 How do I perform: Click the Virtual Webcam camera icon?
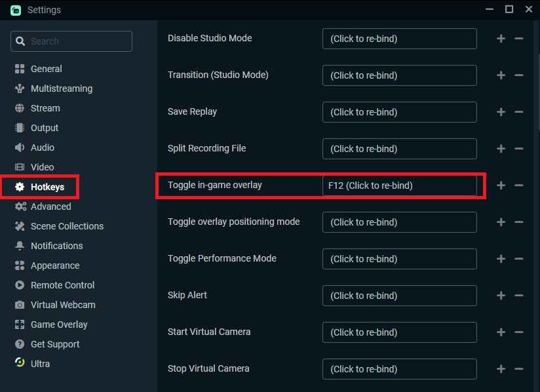pyautogui.click(x=19, y=305)
